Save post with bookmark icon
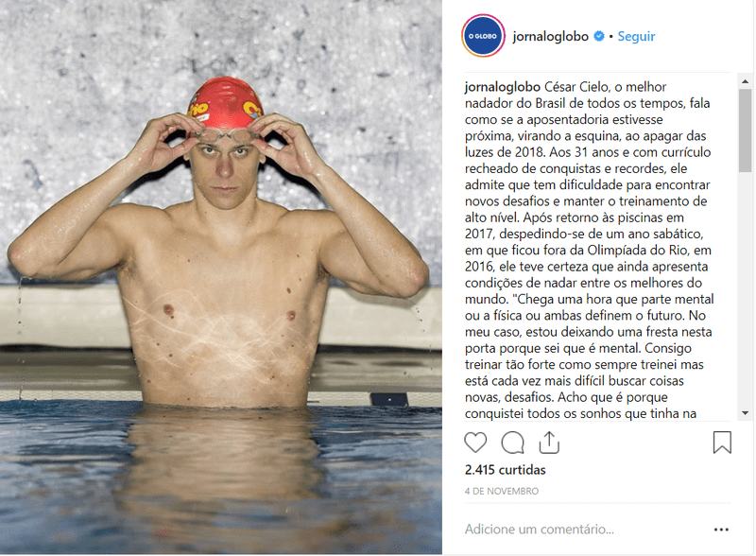 tap(722, 443)
